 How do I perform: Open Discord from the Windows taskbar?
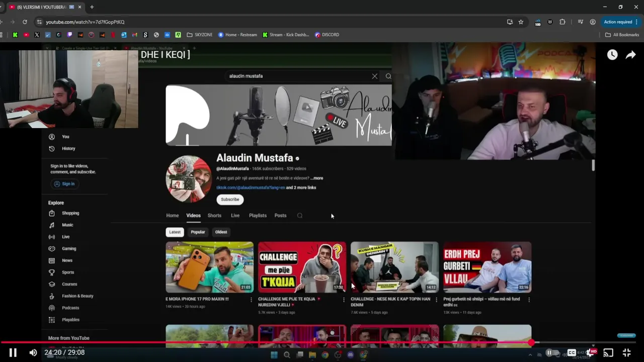click(x=351, y=355)
